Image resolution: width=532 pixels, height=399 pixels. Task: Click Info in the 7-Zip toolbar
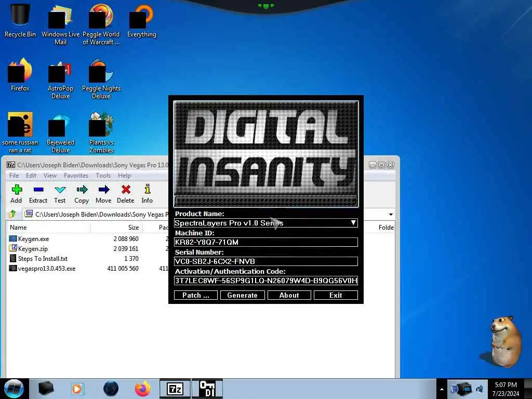(147, 194)
